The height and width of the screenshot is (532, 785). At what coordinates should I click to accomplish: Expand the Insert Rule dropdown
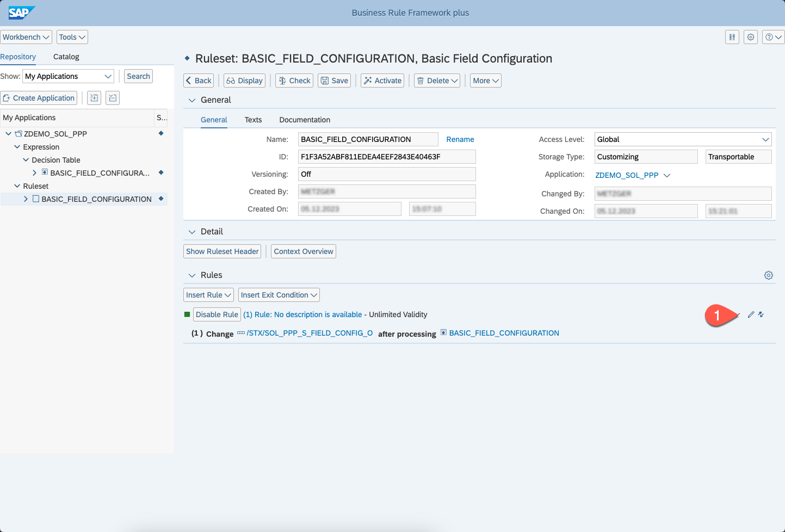208,295
